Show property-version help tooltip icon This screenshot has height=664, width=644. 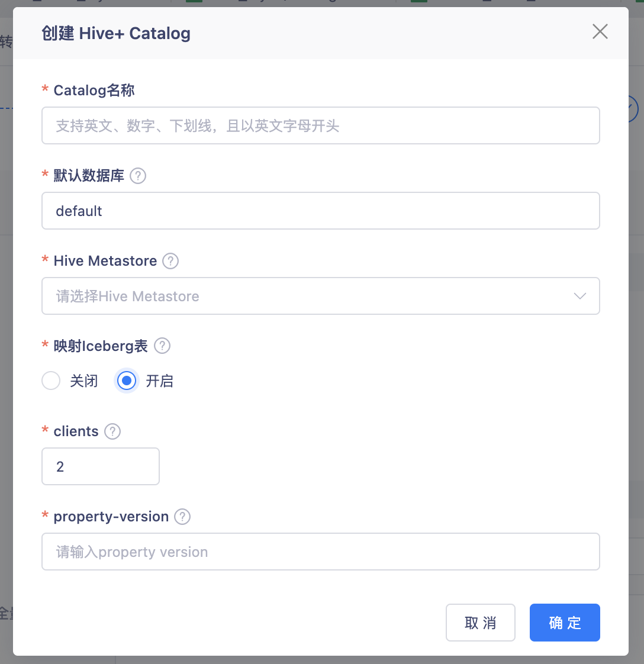(183, 517)
